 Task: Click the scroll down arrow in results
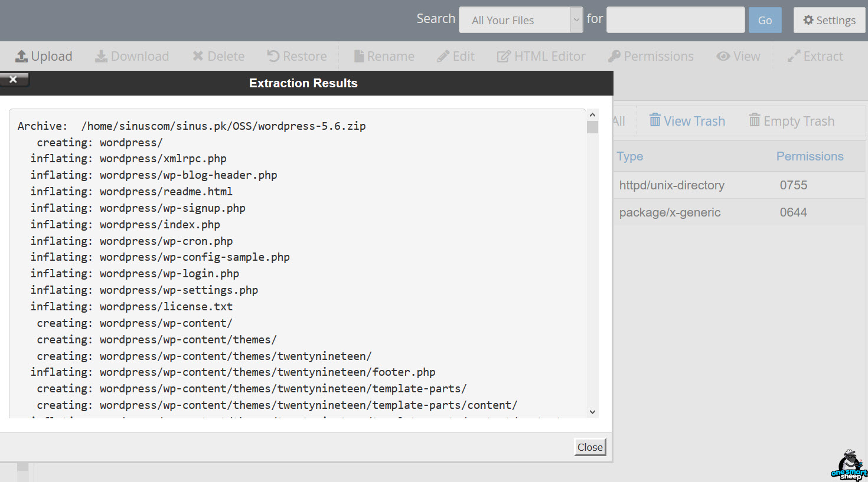[592, 412]
